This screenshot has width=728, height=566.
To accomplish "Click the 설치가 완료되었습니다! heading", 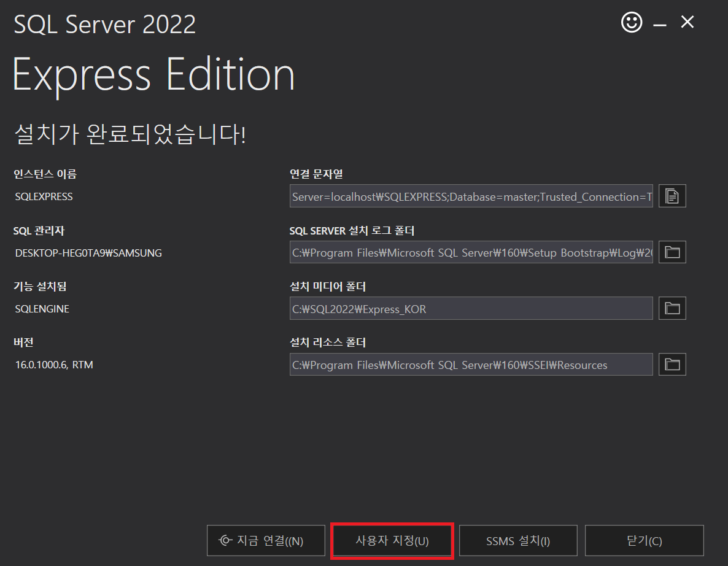I will [131, 134].
